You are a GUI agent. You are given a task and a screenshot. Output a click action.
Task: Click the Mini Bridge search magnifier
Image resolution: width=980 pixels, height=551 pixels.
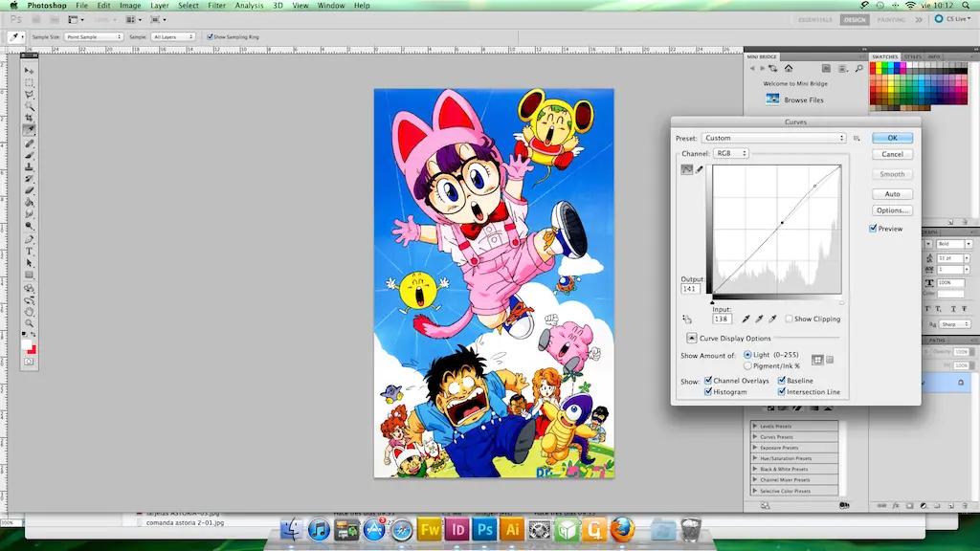coord(859,68)
